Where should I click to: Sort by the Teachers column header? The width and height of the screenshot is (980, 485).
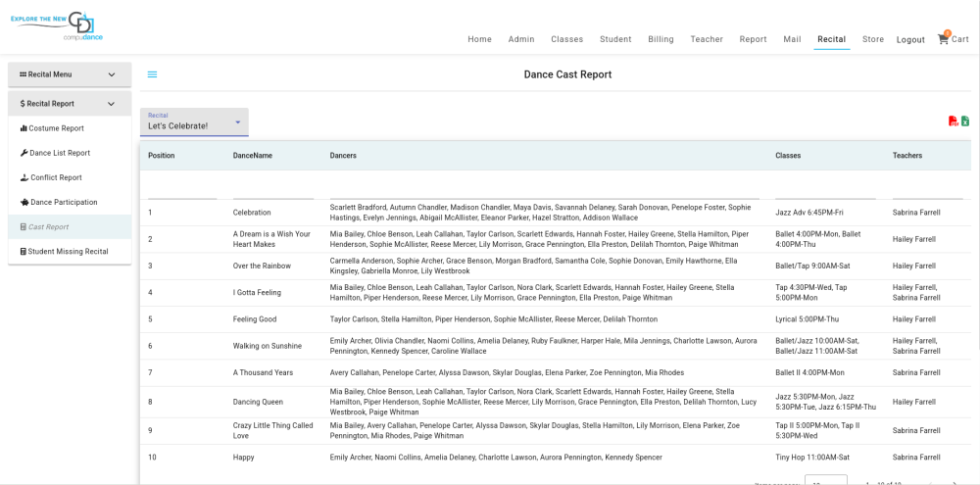[x=906, y=156]
